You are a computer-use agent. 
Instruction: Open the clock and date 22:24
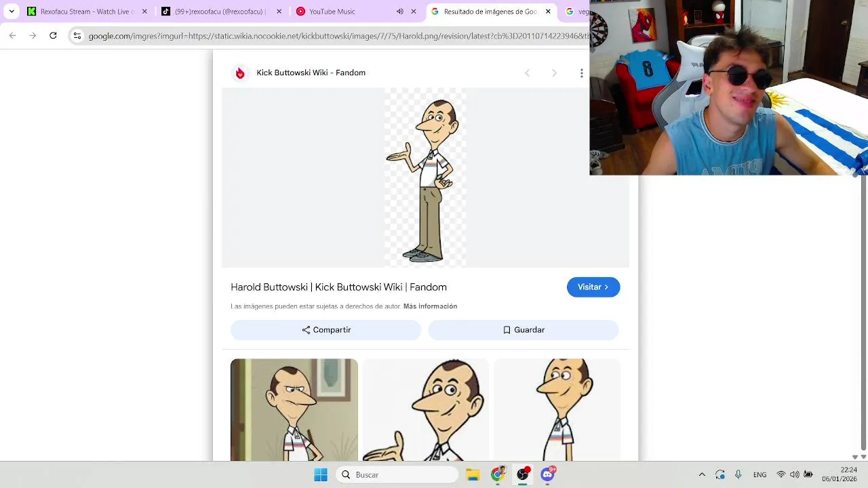[x=840, y=474]
